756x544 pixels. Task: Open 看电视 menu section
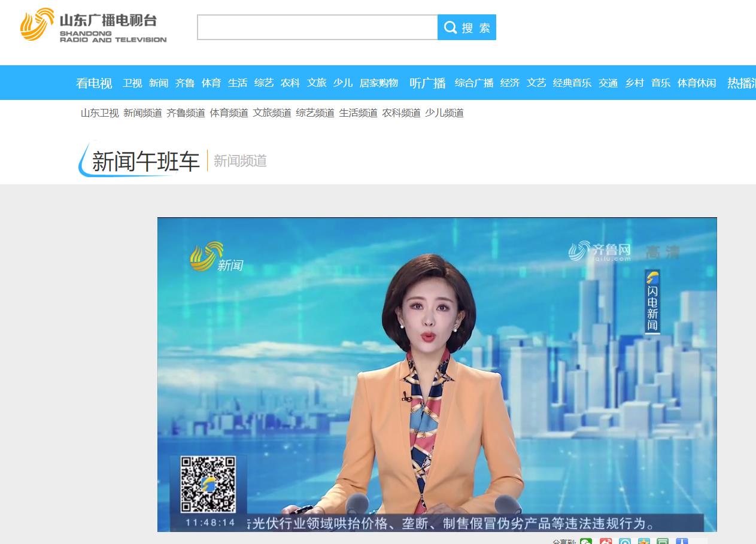(x=94, y=83)
